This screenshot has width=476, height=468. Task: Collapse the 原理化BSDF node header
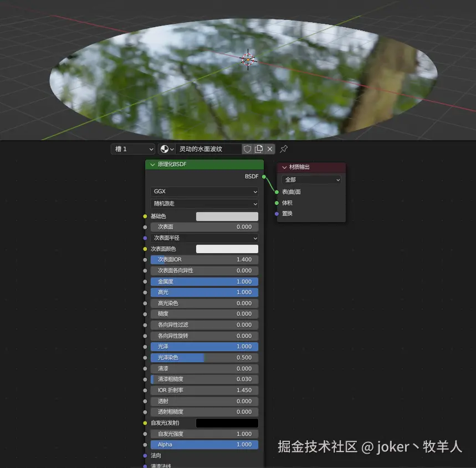pos(152,164)
